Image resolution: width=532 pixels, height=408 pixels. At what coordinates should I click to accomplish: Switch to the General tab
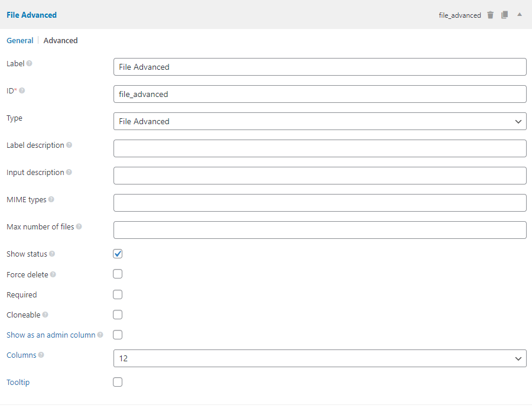20,41
